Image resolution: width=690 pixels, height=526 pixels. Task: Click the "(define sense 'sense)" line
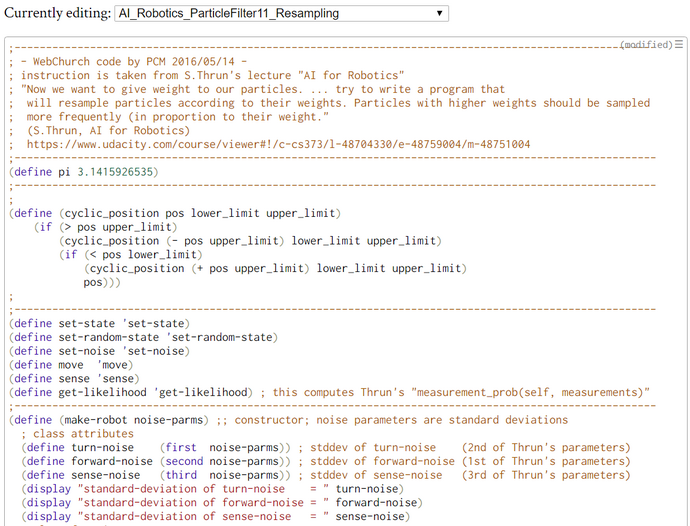click(x=74, y=379)
